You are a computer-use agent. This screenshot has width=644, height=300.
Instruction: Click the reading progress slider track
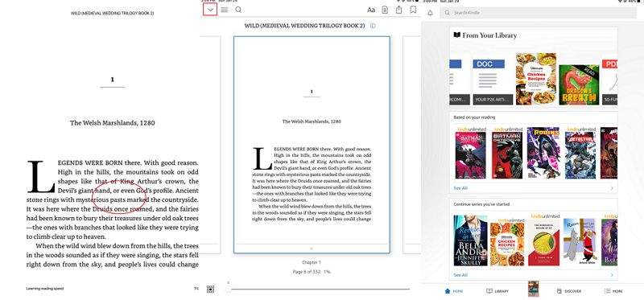[x=319, y=289]
